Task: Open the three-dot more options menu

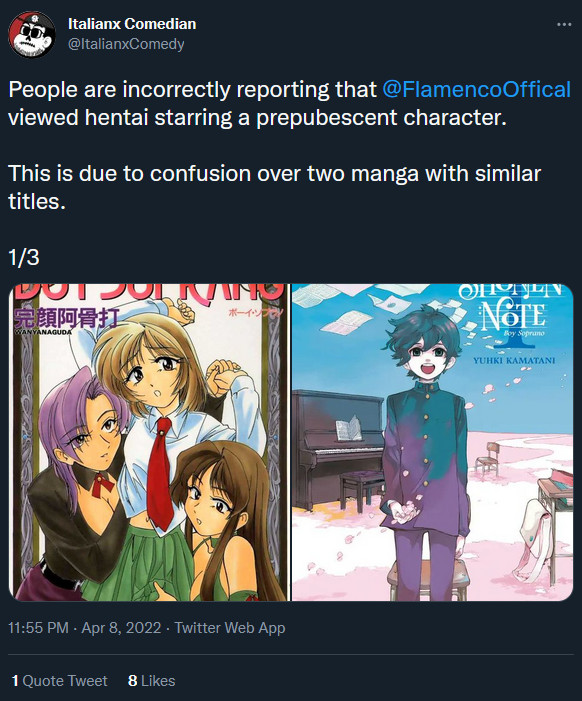Action: [x=564, y=25]
